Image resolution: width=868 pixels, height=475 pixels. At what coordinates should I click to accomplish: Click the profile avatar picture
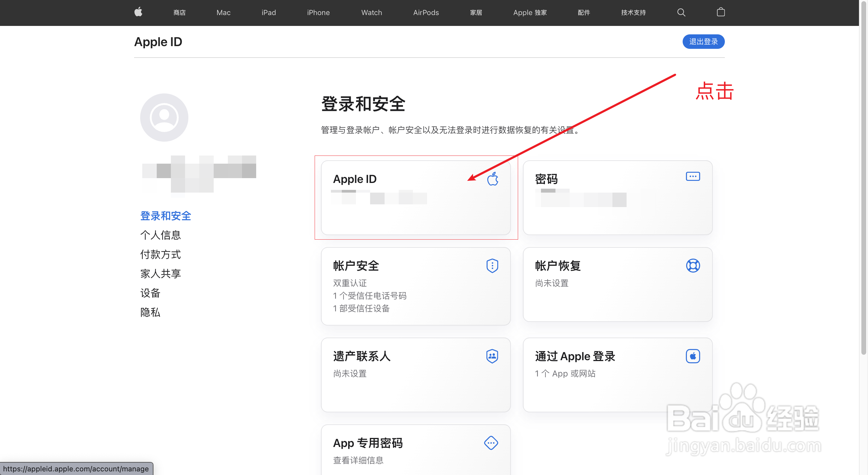(164, 117)
